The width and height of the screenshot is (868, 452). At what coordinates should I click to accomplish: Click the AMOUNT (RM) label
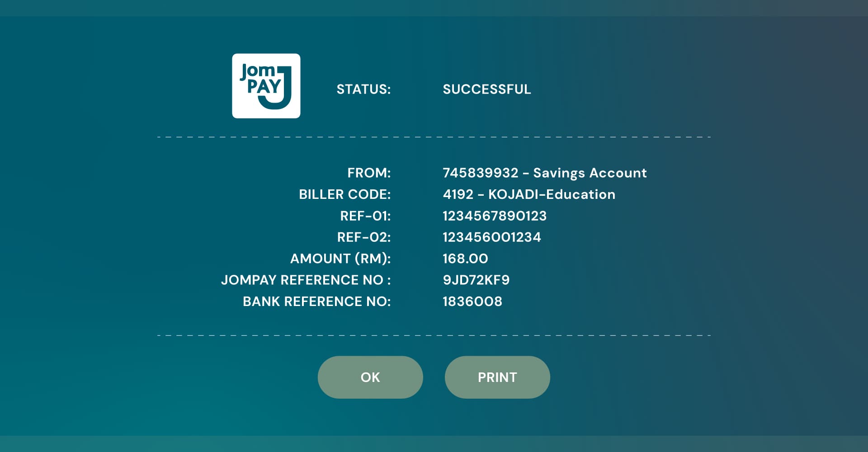click(340, 259)
